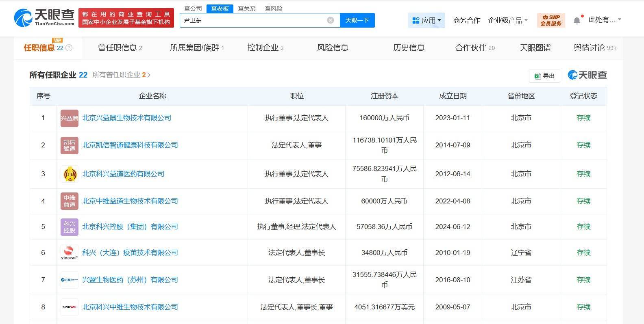The width and height of the screenshot is (644, 324).
Task: Open the 应用 dropdown menu
Action: pyautogui.click(x=426, y=20)
